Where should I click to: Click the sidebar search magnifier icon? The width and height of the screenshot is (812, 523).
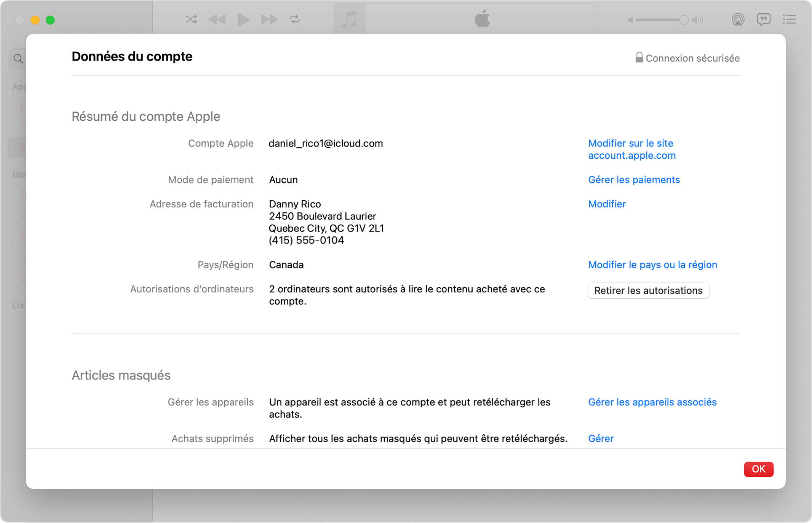pos(18,59)
